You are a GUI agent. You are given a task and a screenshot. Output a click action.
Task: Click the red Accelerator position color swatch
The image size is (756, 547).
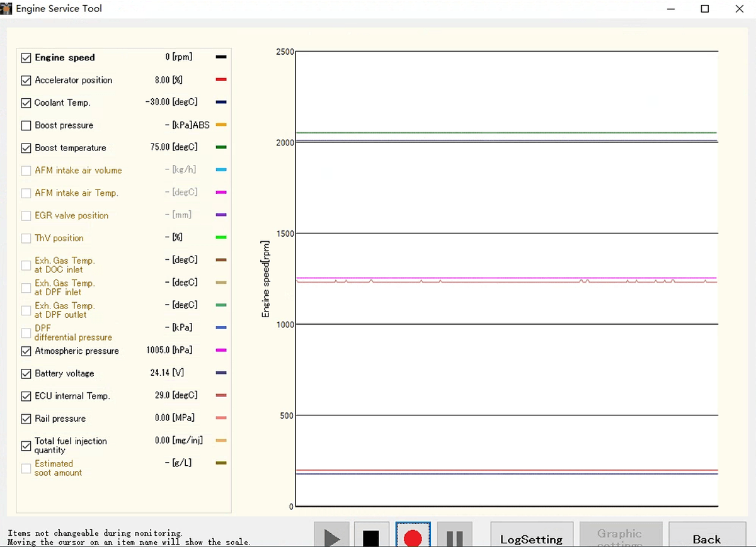click(x=221, y=80)
